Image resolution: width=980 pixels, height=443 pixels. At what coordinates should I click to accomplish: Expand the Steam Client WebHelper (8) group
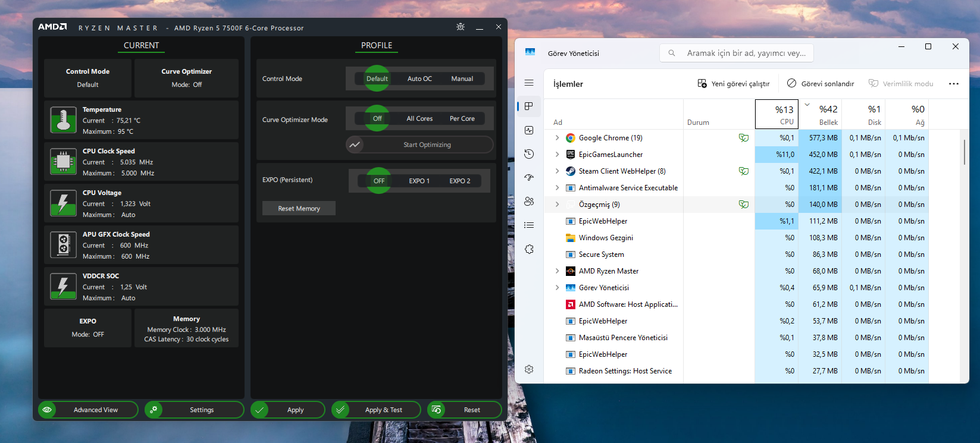[557, 171]
